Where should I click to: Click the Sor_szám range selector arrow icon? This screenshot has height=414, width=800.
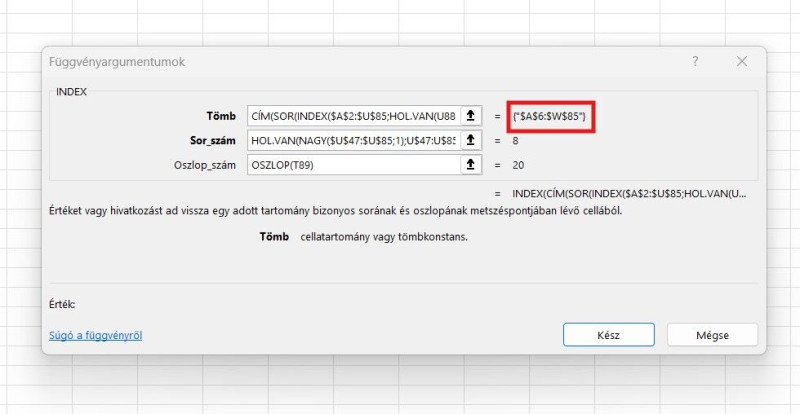coord(471,140)
